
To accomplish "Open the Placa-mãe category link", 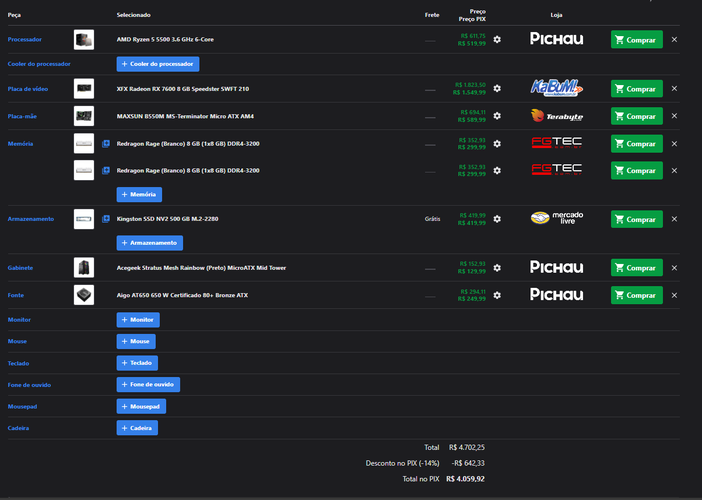I will point(22,116).
